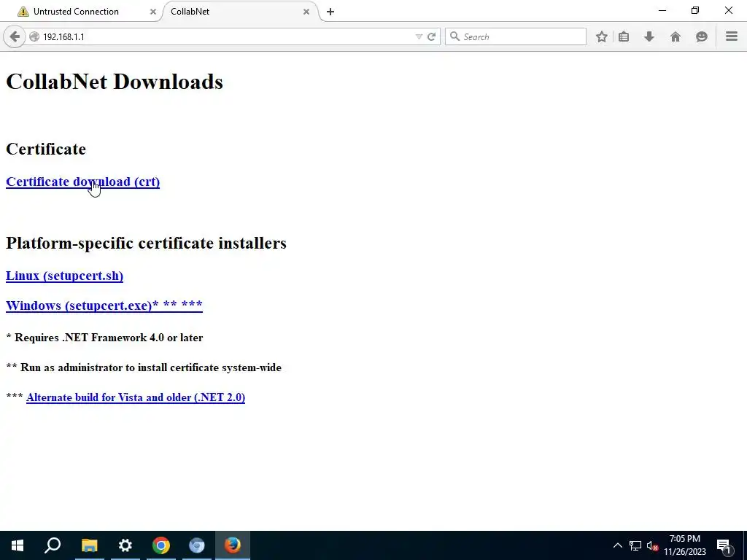This screenshot has width=747, height=560.
Task: Show hidden system tray icons
Action: tap(617, 545)
